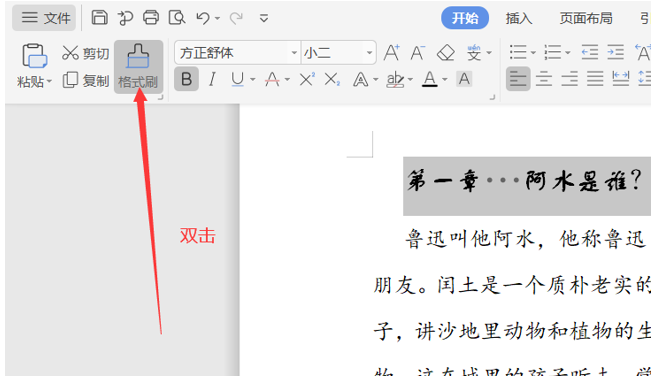
Task: Toggle Bold formatting
Action: pos(186,79)
